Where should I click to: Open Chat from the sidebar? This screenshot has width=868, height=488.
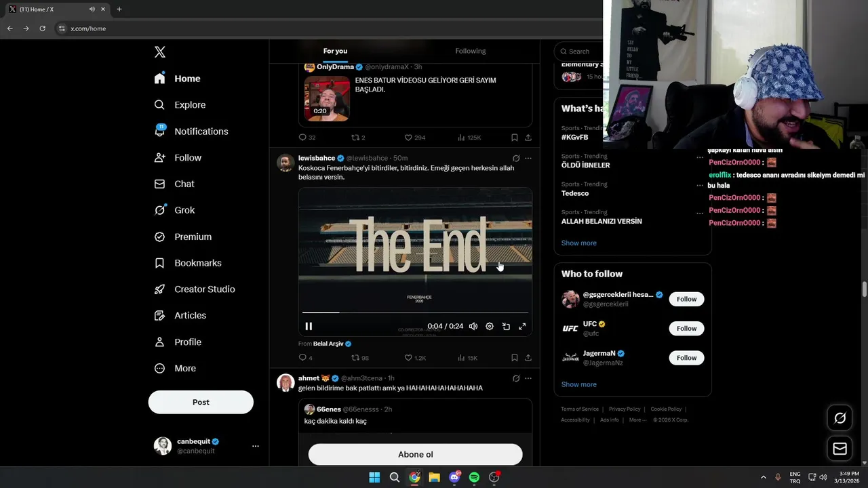point(174,184)
